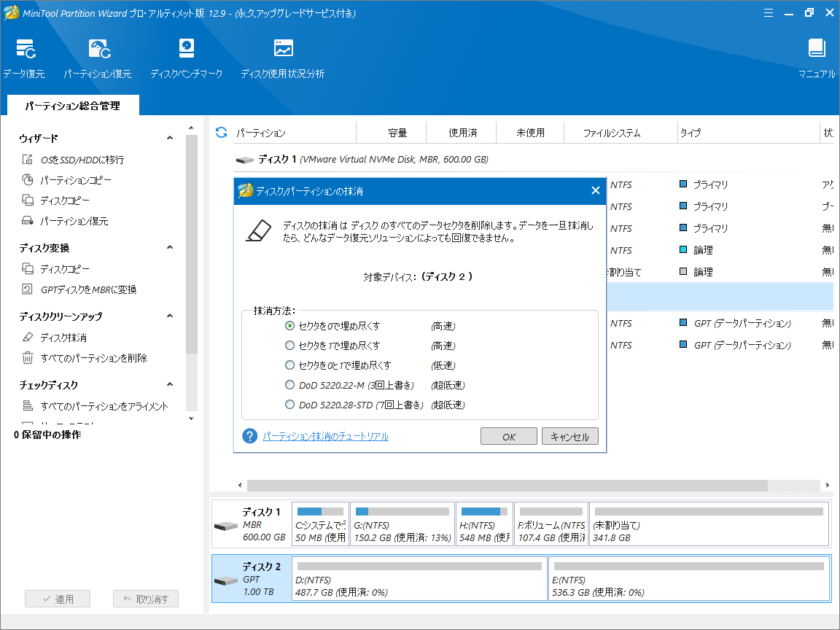The height and width of the screenshot is (630, 840).
Task: Select DoD 5220.28-STD (7回上書き) method
Action: tap(289, 405)
